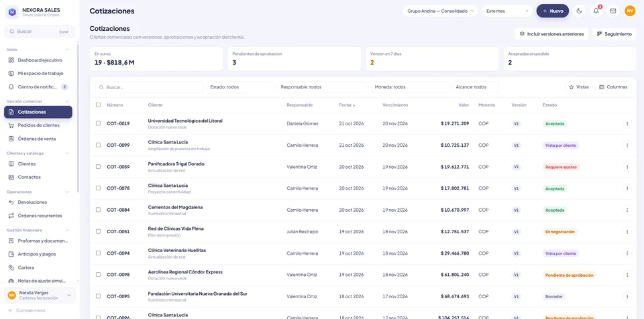Click the Nexora Sales logo
The width and height of the screenshot is (644, 319).
[12, 12]
